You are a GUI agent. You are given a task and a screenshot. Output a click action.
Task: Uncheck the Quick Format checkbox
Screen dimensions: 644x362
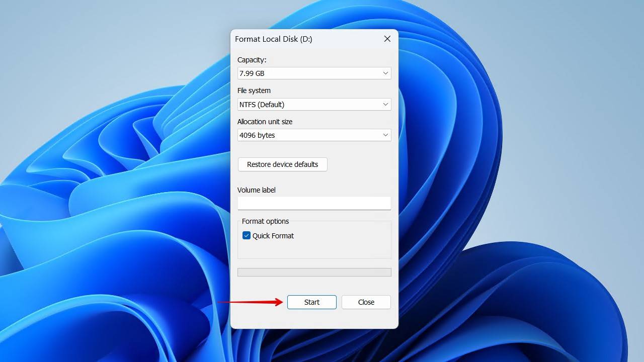247,235
